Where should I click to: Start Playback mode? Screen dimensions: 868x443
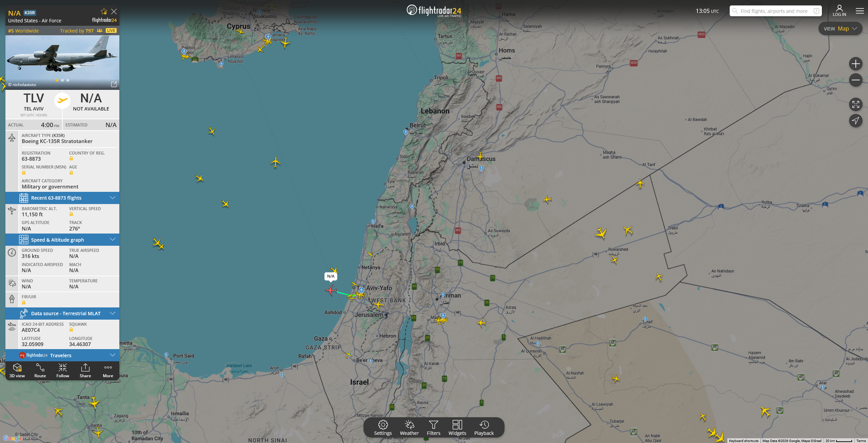click(x=484, y=427)
